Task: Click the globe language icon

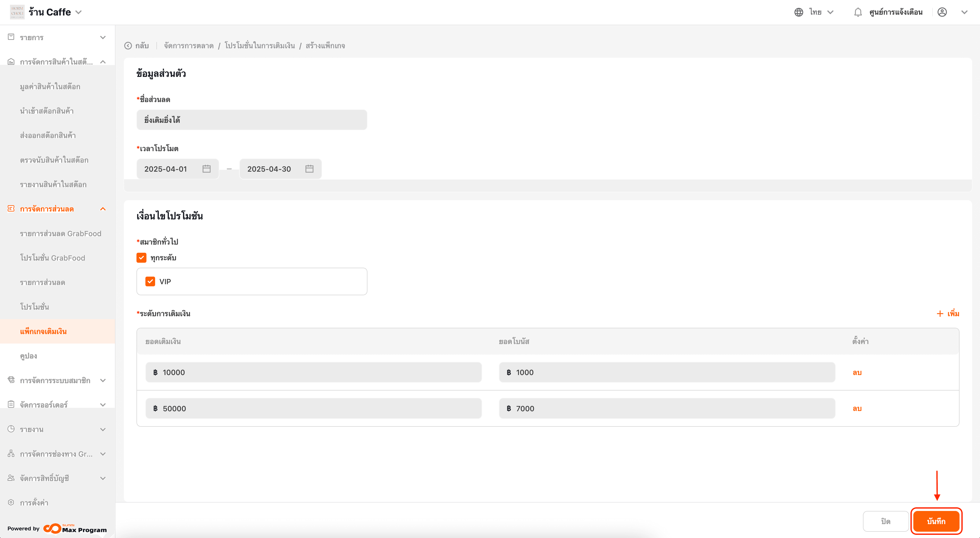Action: click(799, 12)
